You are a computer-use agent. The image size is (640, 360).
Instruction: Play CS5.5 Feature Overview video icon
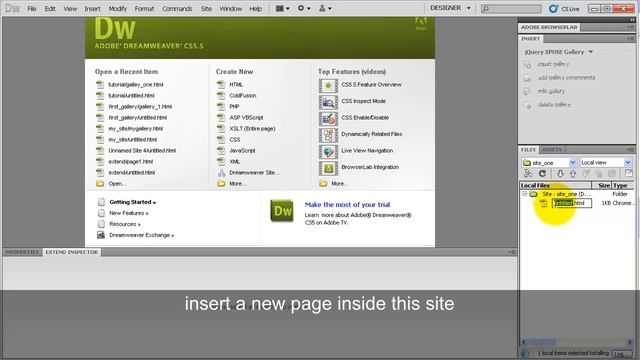click(328, 86)
